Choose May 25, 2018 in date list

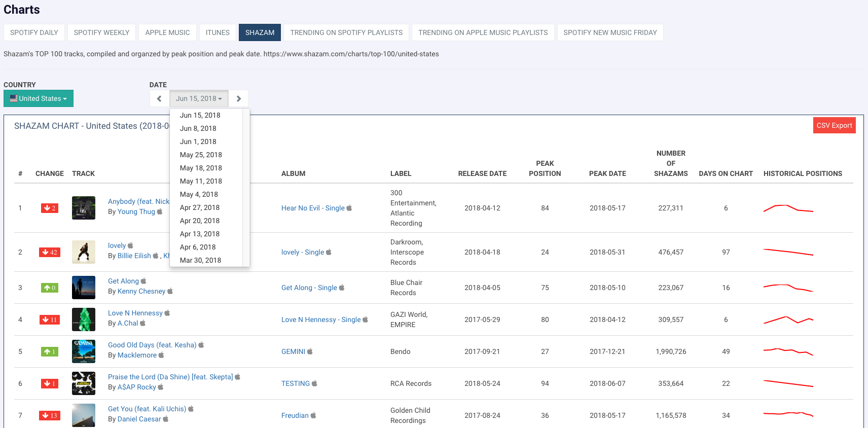coord(201,155)
